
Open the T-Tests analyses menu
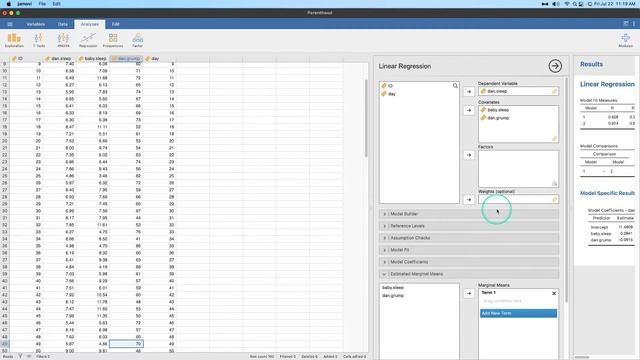(39, 40)
